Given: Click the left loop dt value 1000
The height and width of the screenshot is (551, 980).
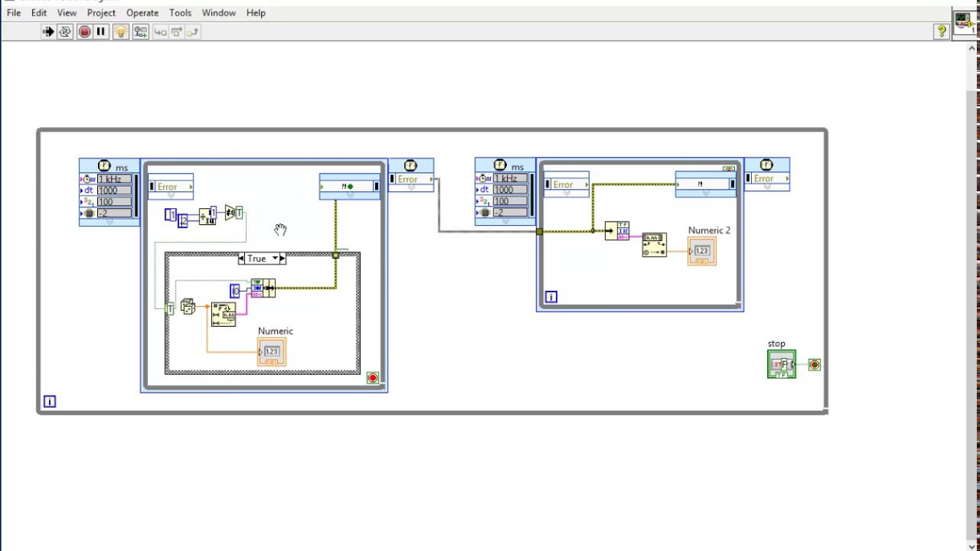Looking at the screenshot, I should tap(113, 190).
